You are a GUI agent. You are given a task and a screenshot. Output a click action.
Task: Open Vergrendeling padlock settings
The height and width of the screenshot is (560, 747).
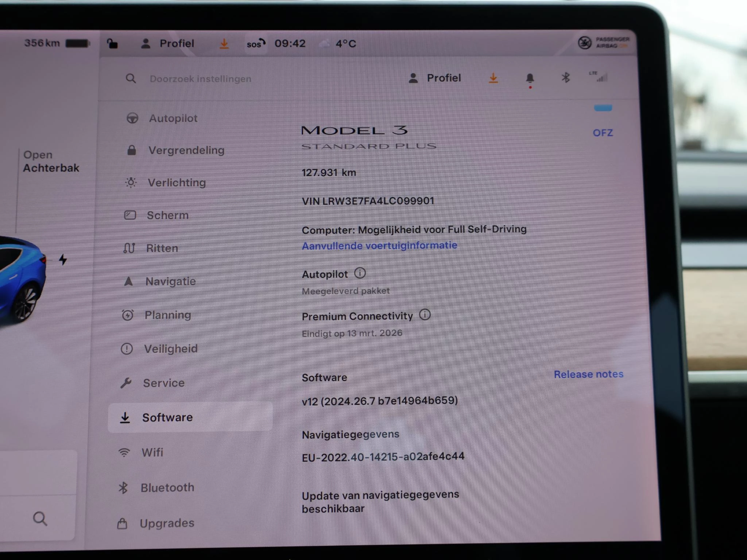132,150
